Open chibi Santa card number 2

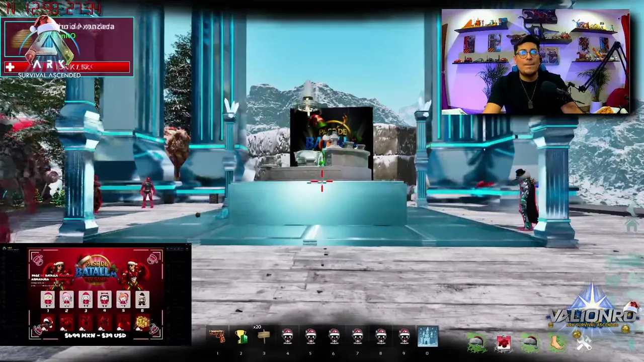coord(66,300)
